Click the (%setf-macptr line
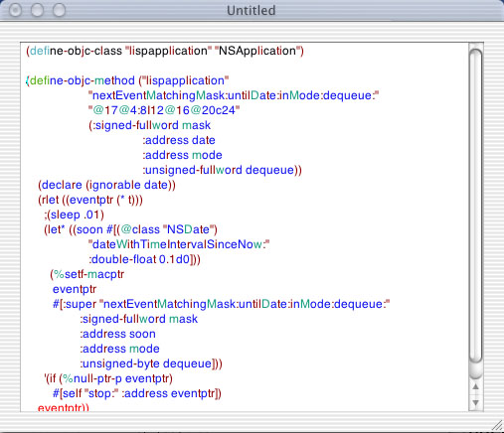Screen dimensions: 504x433 tap(87, 274)
